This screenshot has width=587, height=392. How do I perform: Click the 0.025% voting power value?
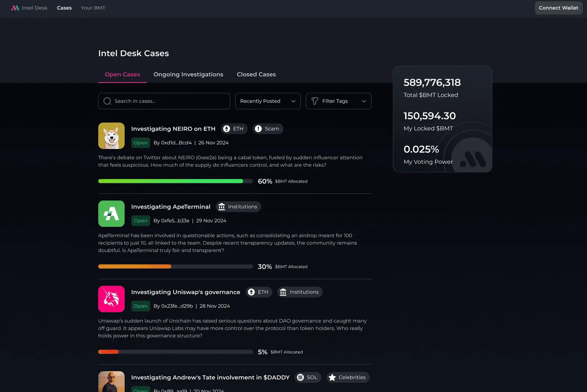click(x=421, y=149)
